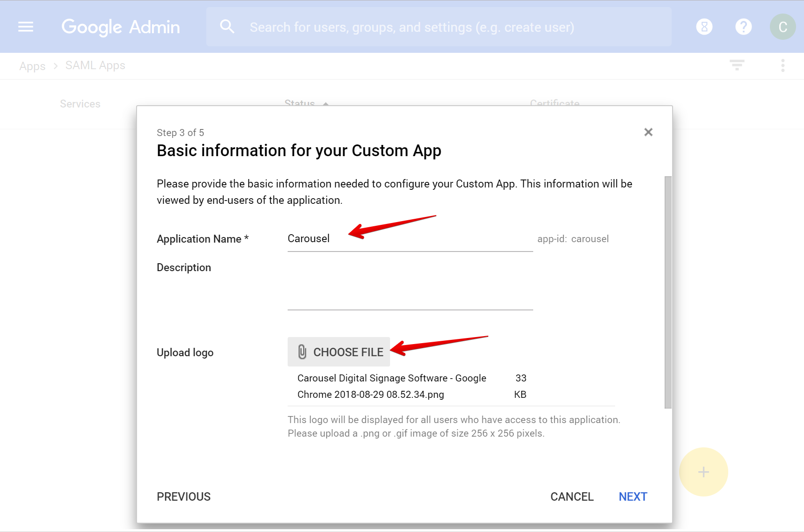
Task: Proceed with the NEXT button
Action: point(633,496)
